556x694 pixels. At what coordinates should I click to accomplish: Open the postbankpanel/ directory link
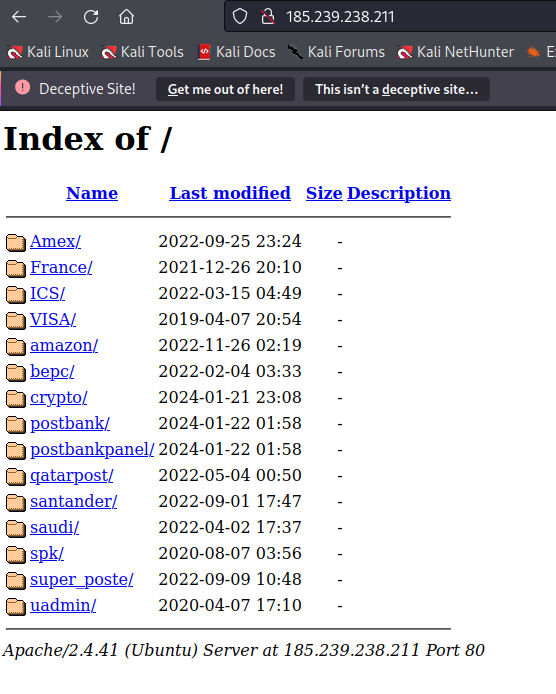coord(92,450)
